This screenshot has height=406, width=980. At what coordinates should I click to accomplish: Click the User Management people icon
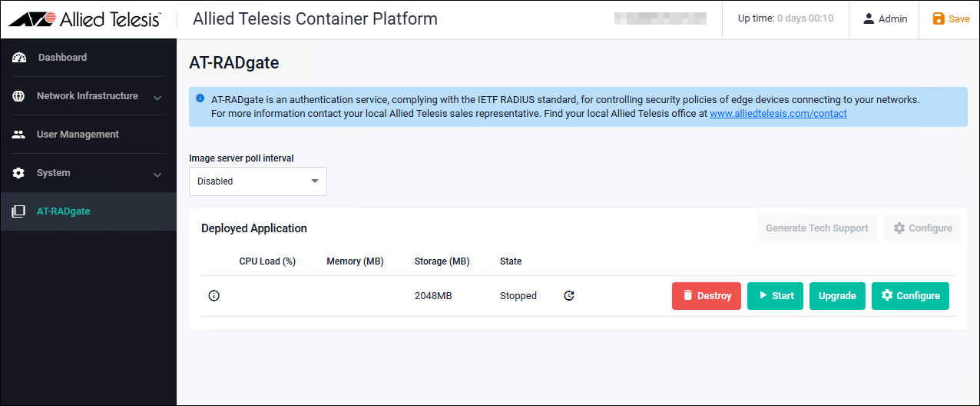click(19, 135)
